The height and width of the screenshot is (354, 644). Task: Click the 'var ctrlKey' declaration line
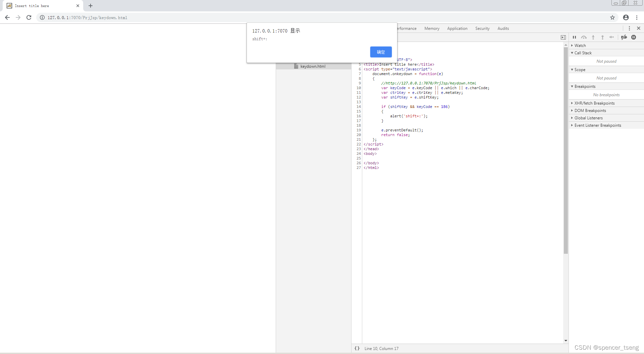tap(422, 93)
